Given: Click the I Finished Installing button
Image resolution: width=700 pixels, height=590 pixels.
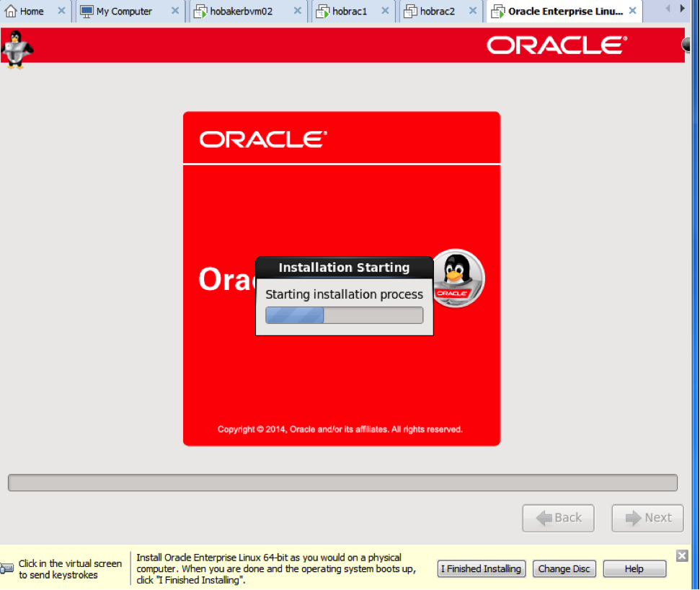Looking at the screenshot, I should point(481,568).
